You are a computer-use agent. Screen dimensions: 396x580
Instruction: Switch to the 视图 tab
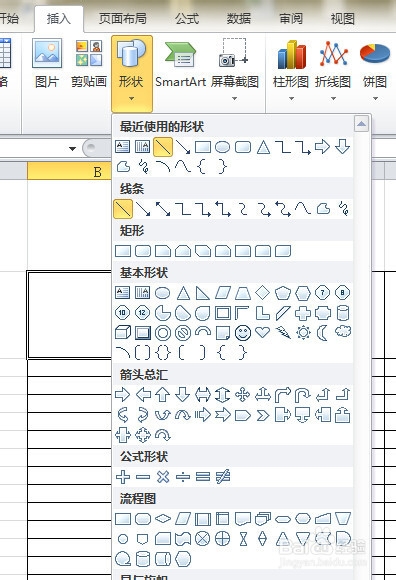coord(342,18)
